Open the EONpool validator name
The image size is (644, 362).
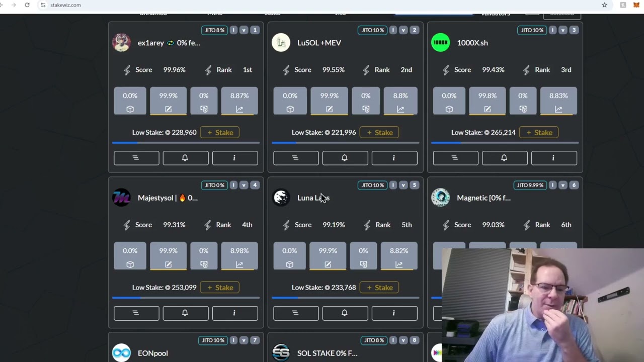click(152, 353)
